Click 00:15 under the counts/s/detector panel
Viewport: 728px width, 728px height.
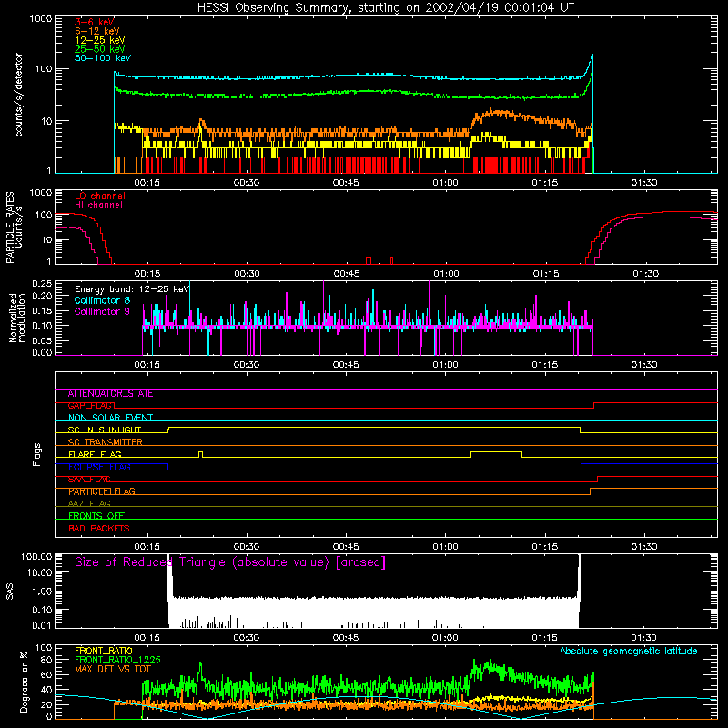click(147, 183)
